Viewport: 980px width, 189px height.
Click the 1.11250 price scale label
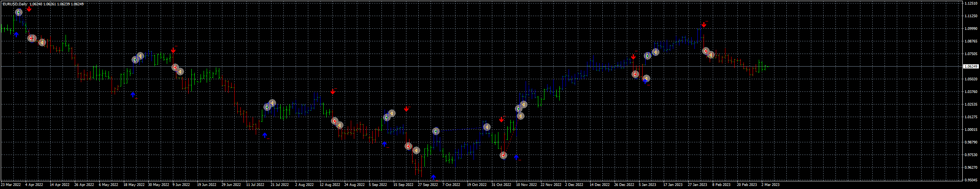pyautogui.click(x=970, y=16)
